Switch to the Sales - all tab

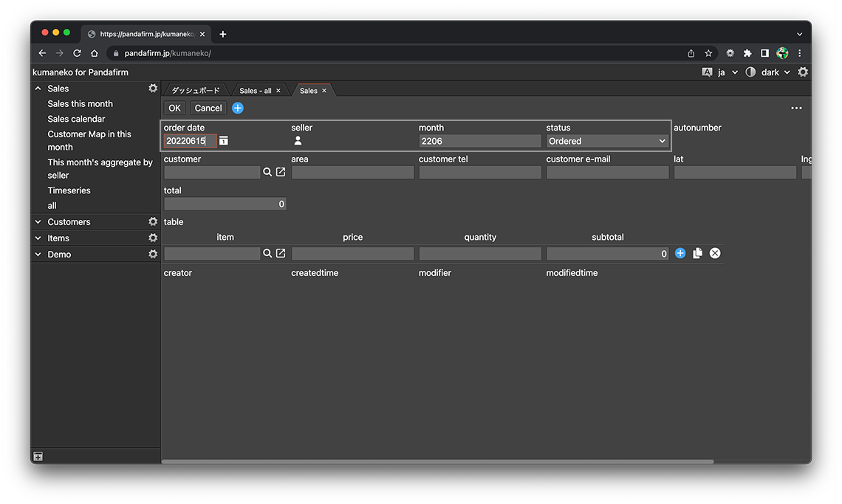255,91
